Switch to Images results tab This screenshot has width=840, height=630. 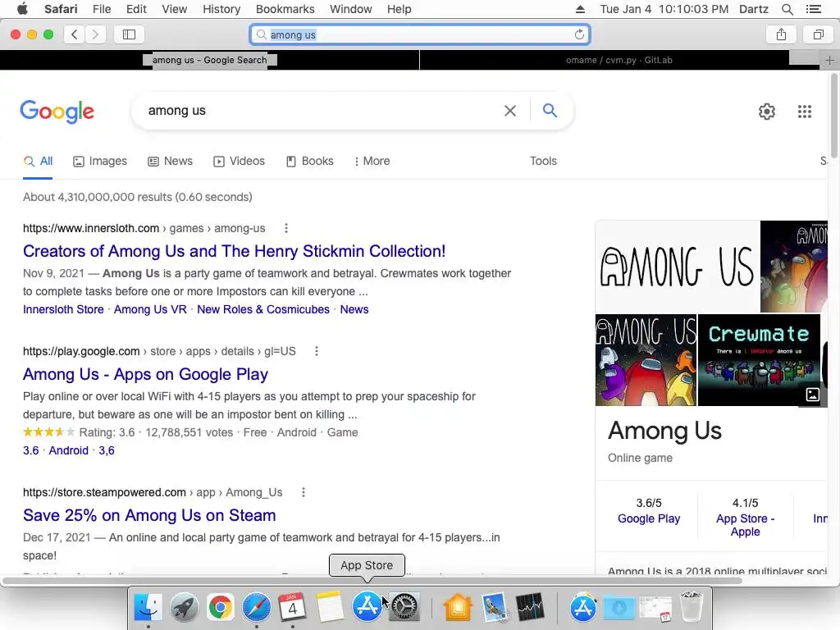[x=100, y=162]
